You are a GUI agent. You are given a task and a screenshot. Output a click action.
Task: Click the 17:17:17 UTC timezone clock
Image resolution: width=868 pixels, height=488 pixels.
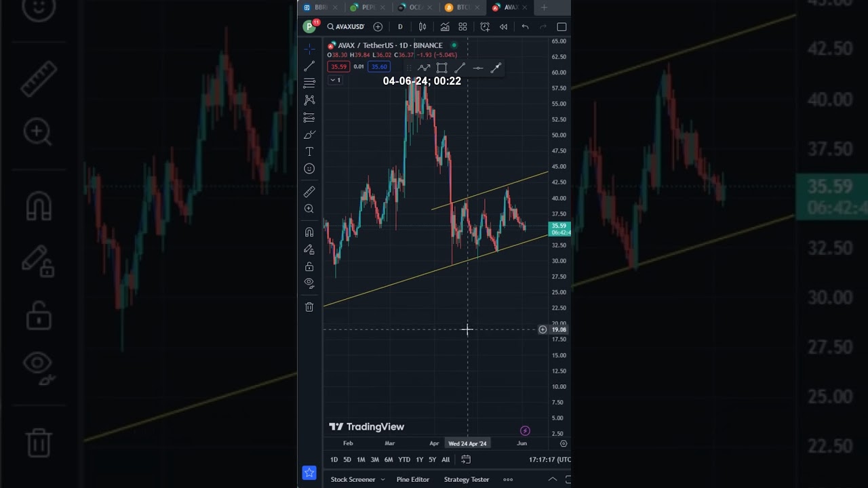549,460
